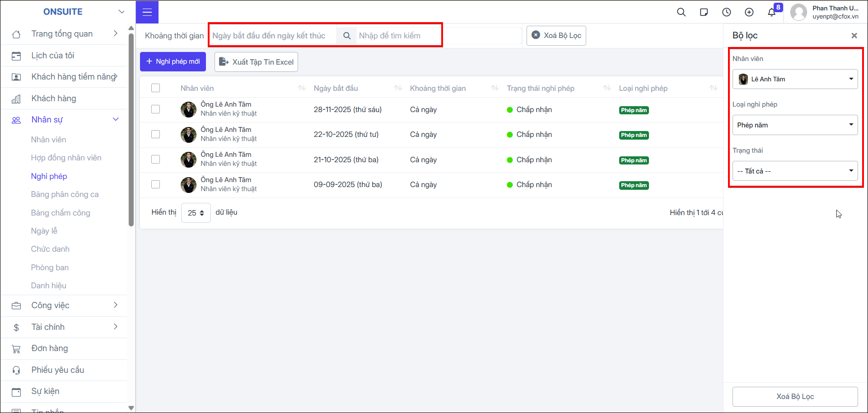
Task: Click the Nghỉ phép mới button
Action: point(173,61)
